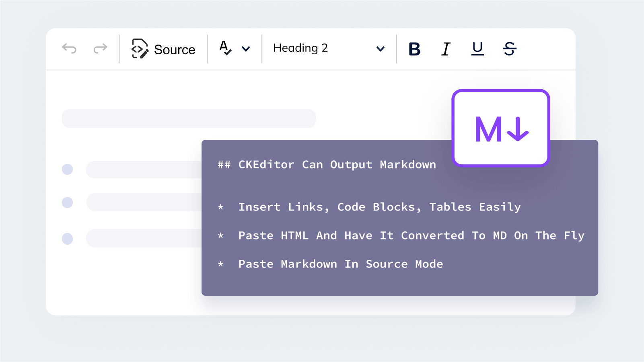This screenshot has width=644, height=362.
Task: Open the Heading 2 style dropdown
Action: coord(329,49)
